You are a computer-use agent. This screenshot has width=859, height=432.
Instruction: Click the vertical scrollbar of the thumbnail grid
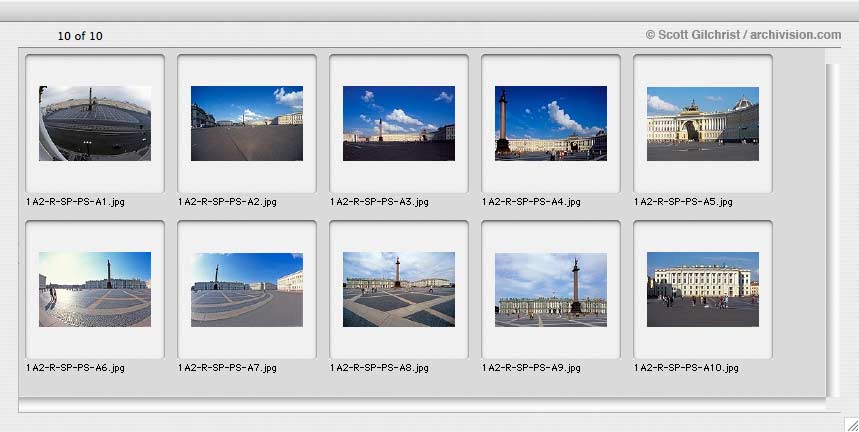click(x=832, y=230)
